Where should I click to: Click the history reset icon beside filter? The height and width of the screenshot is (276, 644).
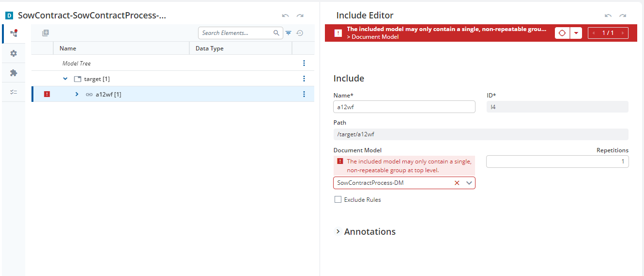pos(300,33)
